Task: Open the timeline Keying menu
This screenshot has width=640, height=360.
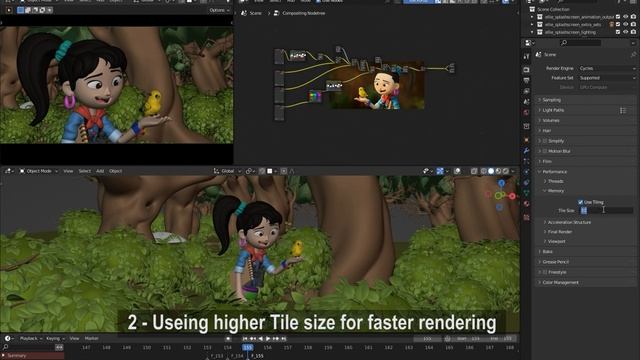Action: tap(55, 338)
